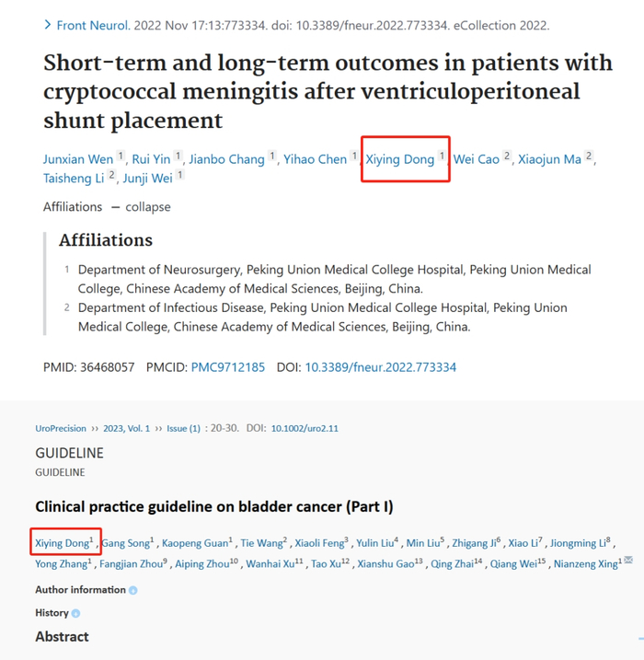Viewport: 644px width, 660px height.
Task: Expand the Front Neurol citation chevron
Action: 48,25
